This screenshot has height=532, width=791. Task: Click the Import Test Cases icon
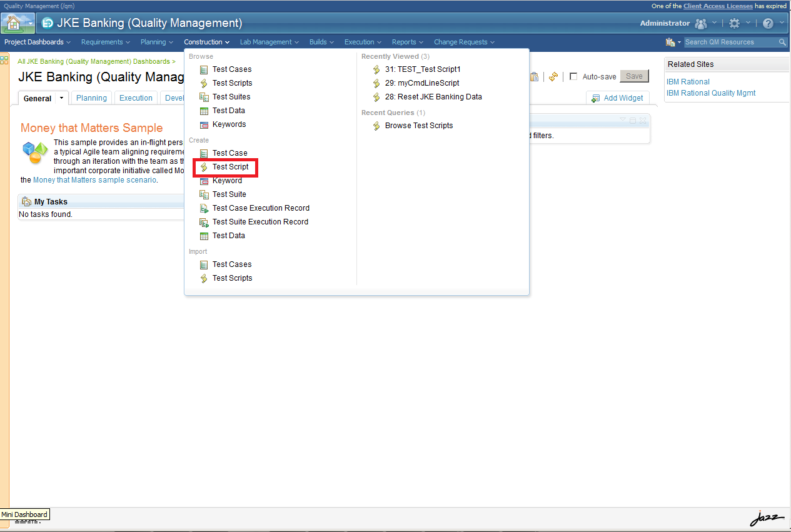203,264
